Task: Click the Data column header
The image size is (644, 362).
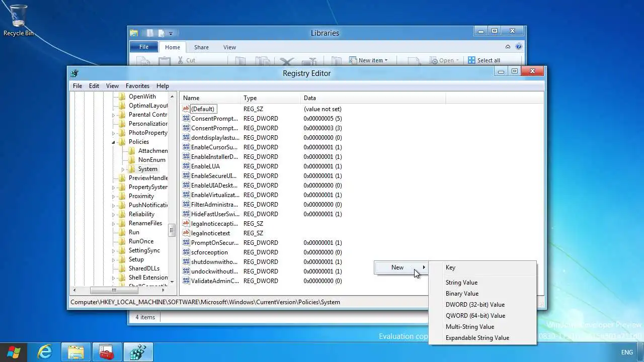Action: (373, 98)
